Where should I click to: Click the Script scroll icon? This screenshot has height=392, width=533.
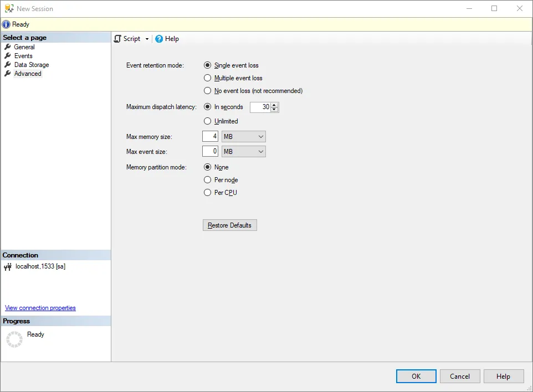(x=117, y=39)
